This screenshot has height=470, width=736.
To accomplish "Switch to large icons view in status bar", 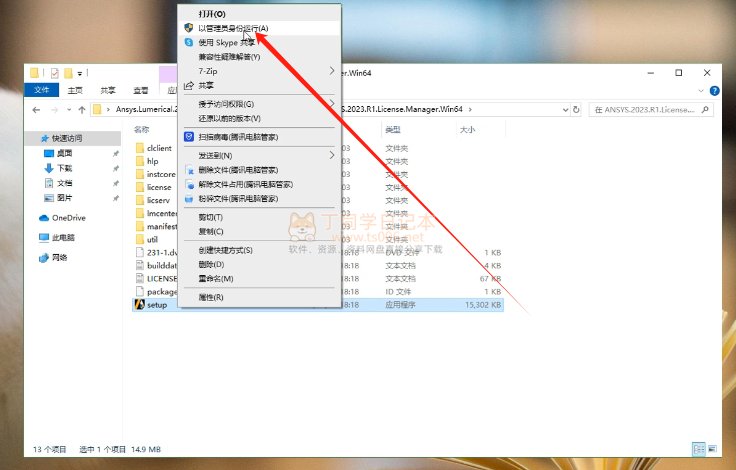I will click(x=711, y=450).
